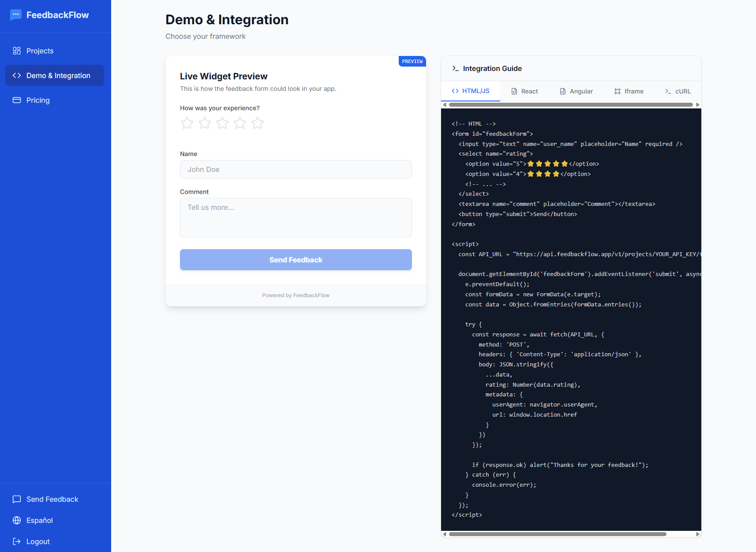
Task: Click right arrow of code block scrollbar
Action: coord(698,534)
